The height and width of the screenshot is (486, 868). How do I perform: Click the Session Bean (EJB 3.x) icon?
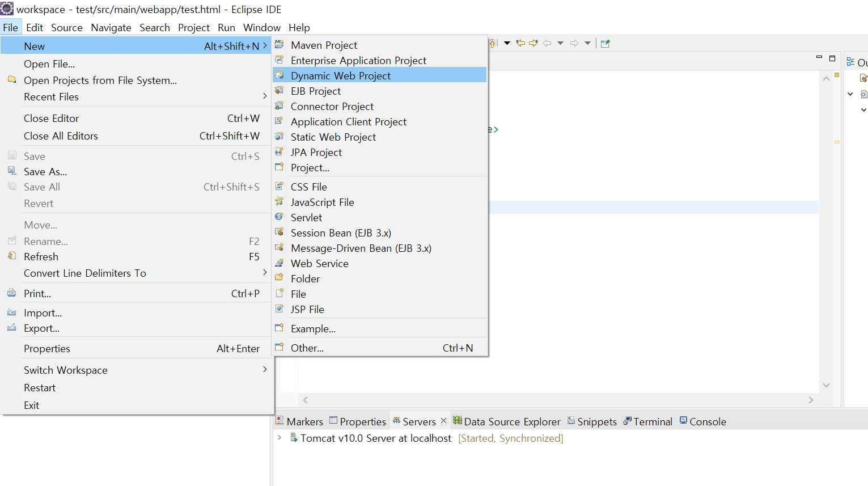280,233
